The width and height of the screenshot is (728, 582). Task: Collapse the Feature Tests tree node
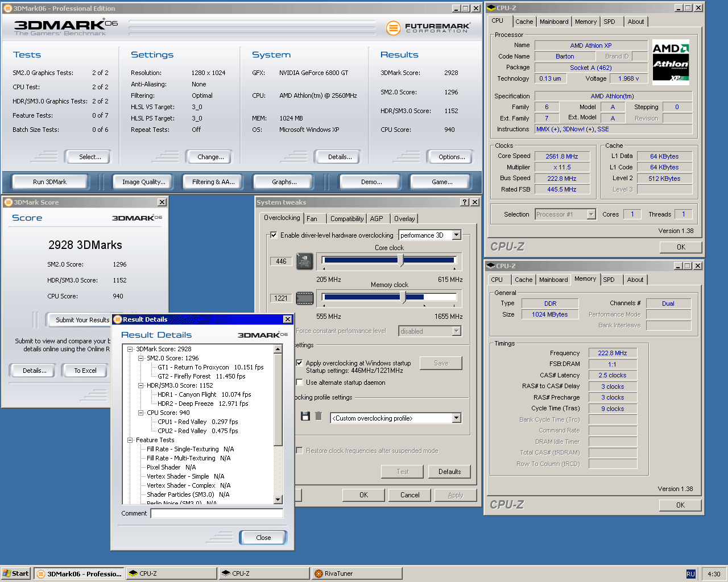point(130,440)
